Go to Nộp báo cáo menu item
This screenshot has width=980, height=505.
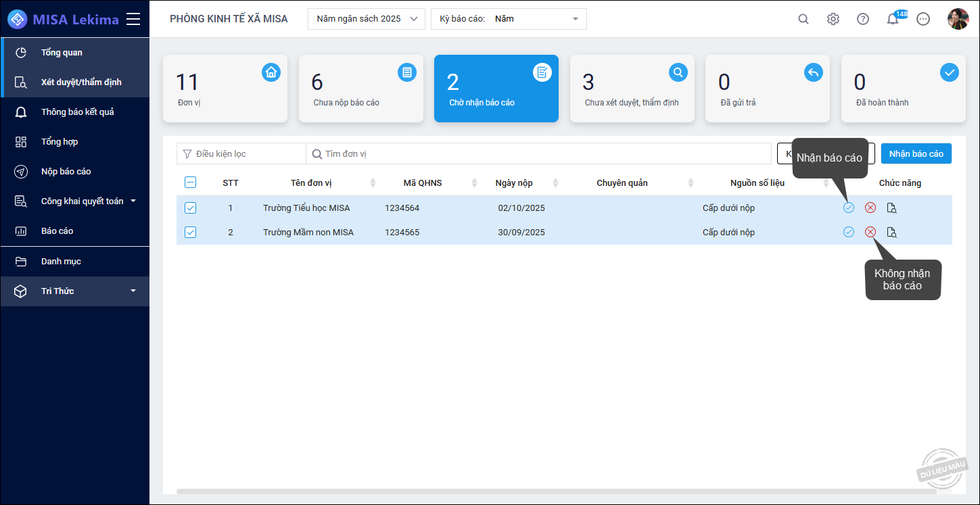click(66, 171)
